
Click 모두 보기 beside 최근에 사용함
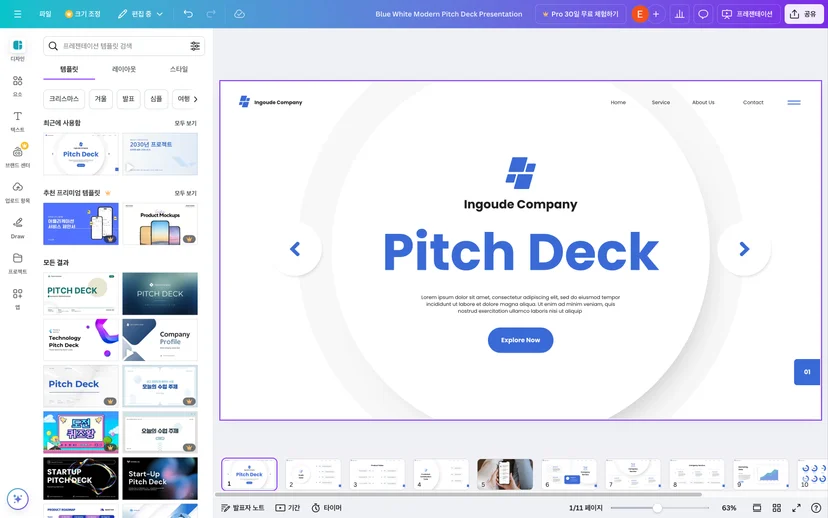(185, 123)
